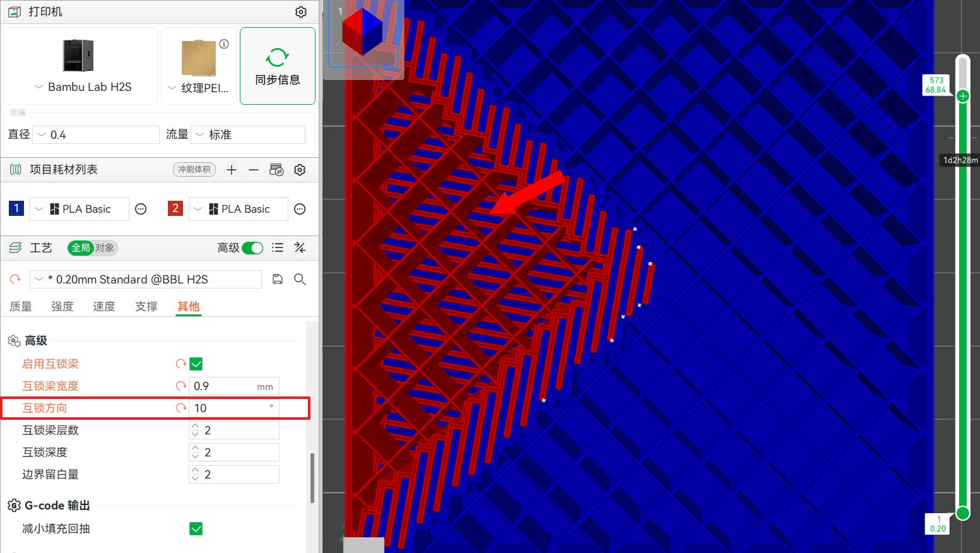
Task: Click the 互锁深度 stepper arrows
Action: [195, 452]
